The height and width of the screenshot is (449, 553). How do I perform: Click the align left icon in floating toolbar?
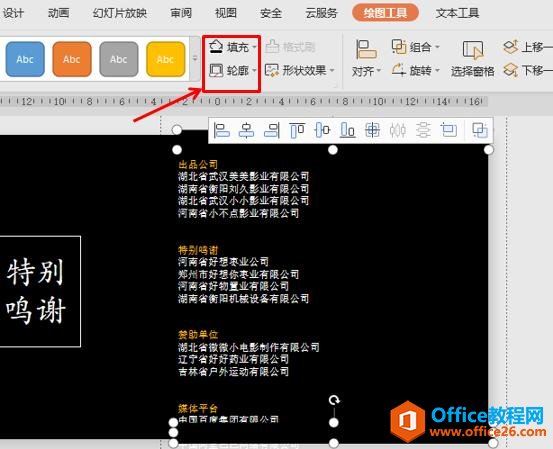221,130
